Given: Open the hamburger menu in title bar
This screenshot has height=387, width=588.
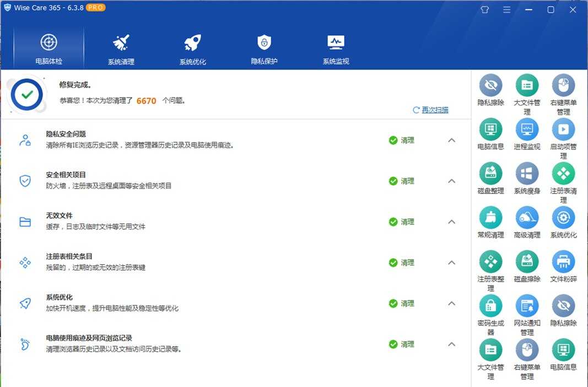Looking at the screenshot, I should tap(506, 10).
